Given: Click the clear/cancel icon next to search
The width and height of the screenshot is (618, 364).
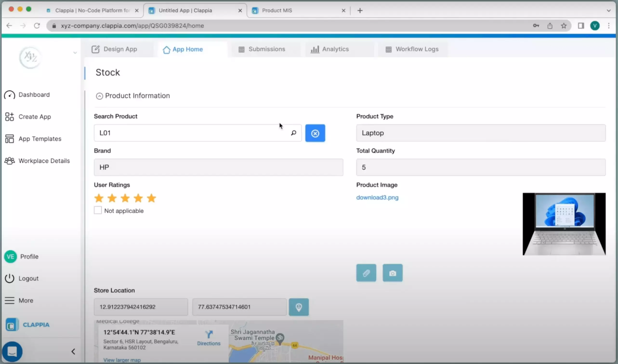Looking at the screenshot, I should (315, 133).
